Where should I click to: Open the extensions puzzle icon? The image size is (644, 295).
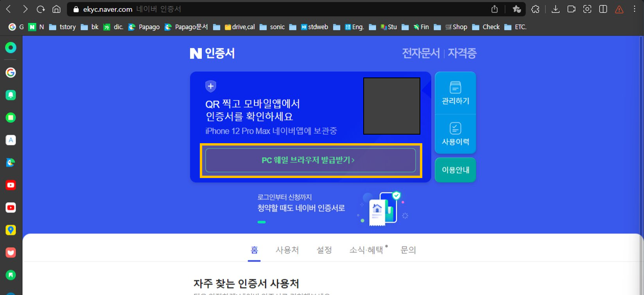pyautogui.click(x=535, y=9)
